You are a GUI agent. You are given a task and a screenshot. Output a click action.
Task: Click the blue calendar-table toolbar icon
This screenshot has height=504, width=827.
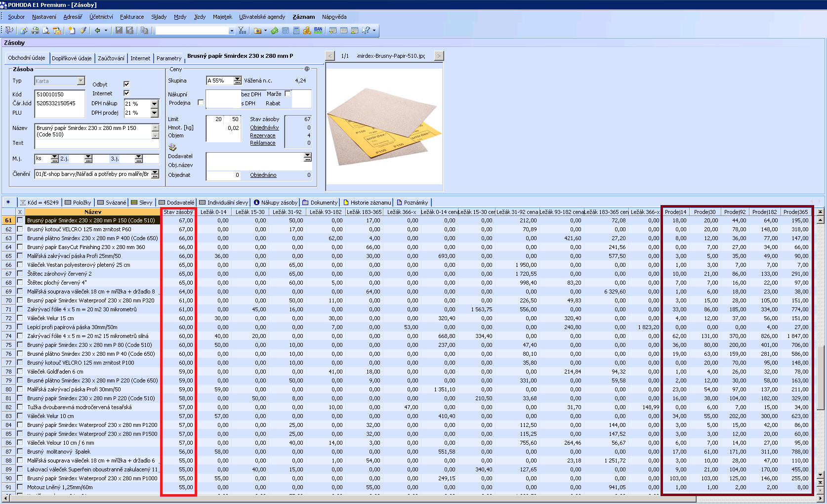(x=286, y=30)
